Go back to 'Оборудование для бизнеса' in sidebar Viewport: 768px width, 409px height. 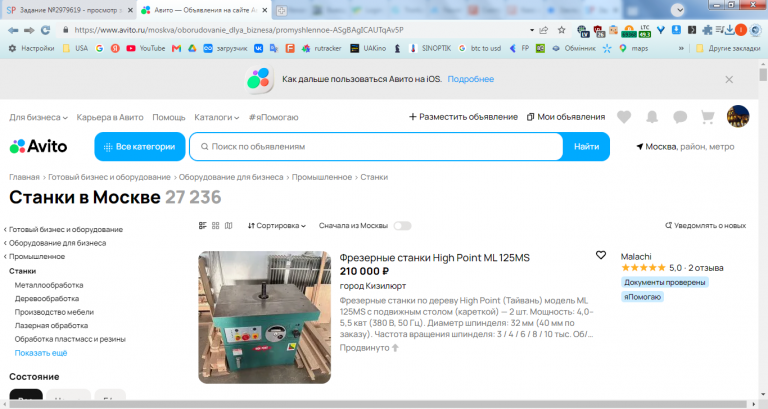(57, 243)
